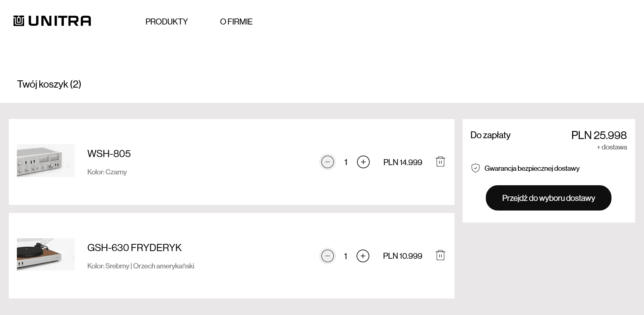Screen dimensions: 644x315
Task: Click the UNITRA wordmark to go home
Action: [60, 21]
